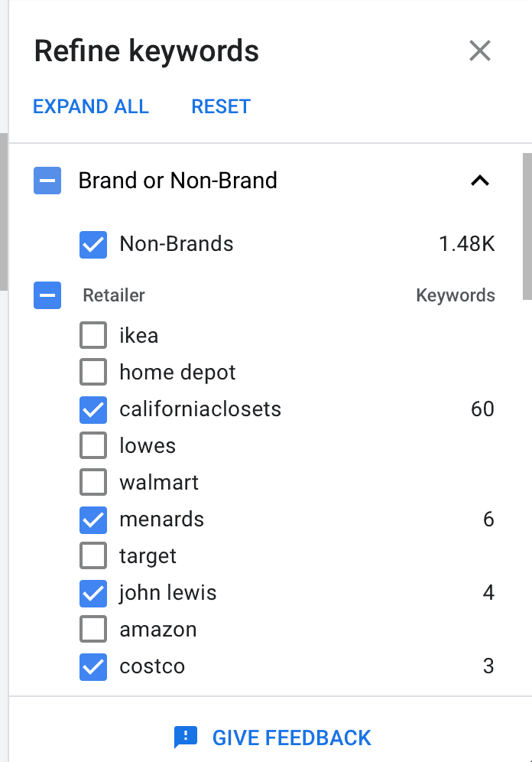Toggle the Retailer group indeterminate checkbox
The width and height of the screenshot is (532, 762).
click(47, 295)
